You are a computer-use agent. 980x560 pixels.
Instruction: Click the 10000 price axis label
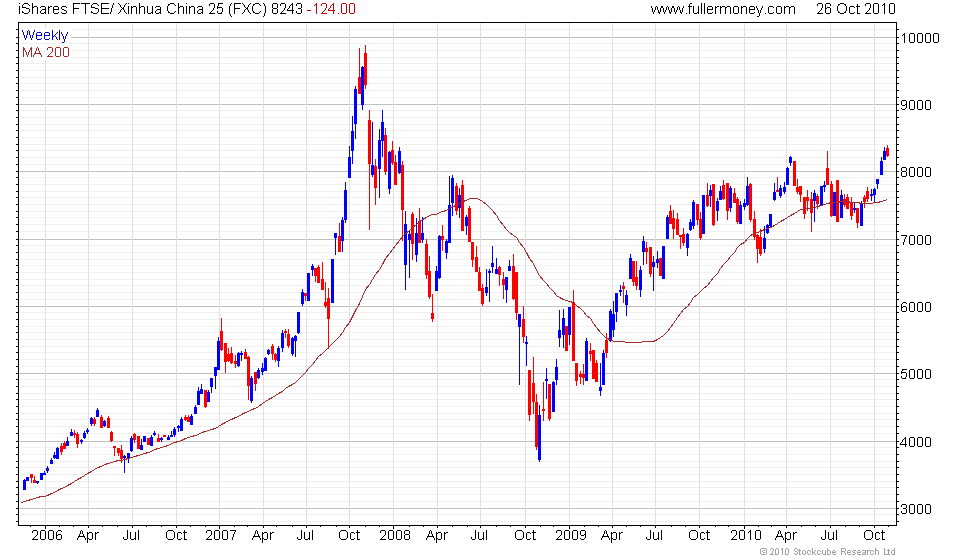(x=919, y=38)
